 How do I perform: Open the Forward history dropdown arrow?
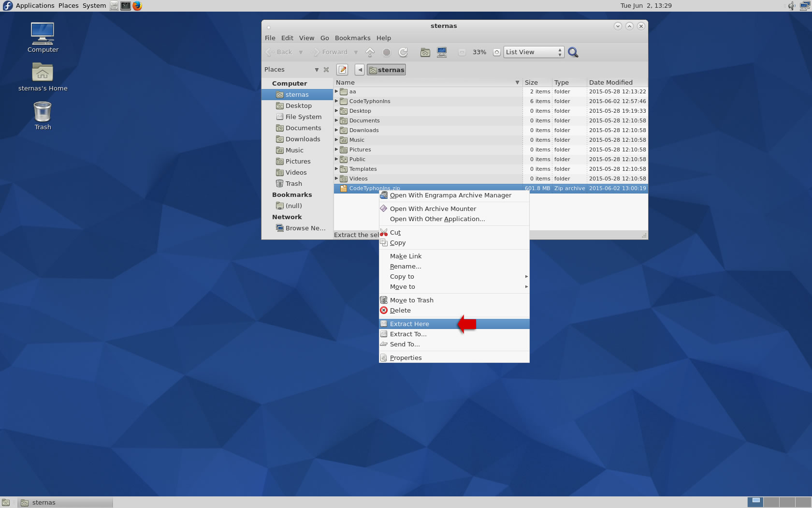click(356, 52)
